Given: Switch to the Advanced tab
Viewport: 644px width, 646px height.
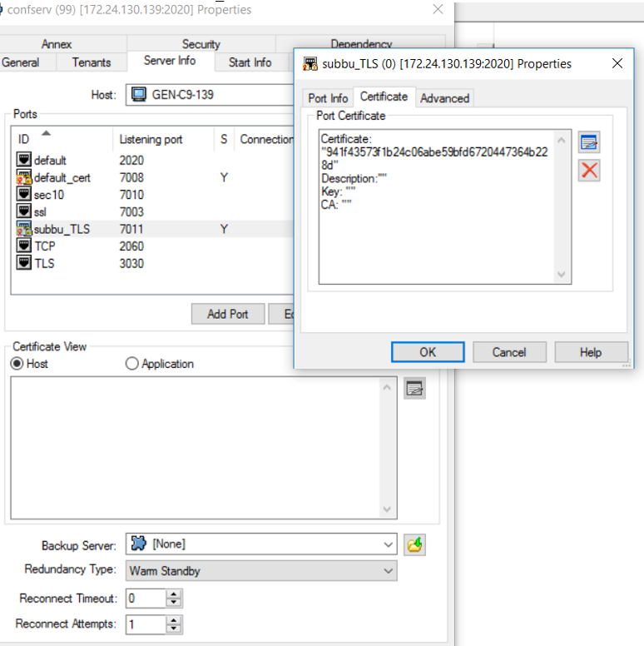Looking at the screenshot, I should pos(444,98).
